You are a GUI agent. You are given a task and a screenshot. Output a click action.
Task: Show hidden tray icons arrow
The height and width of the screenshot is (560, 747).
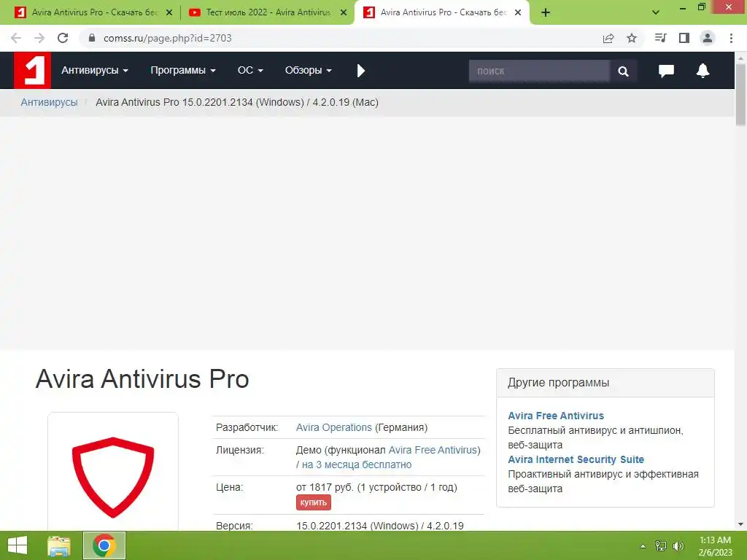coord(643,546)
